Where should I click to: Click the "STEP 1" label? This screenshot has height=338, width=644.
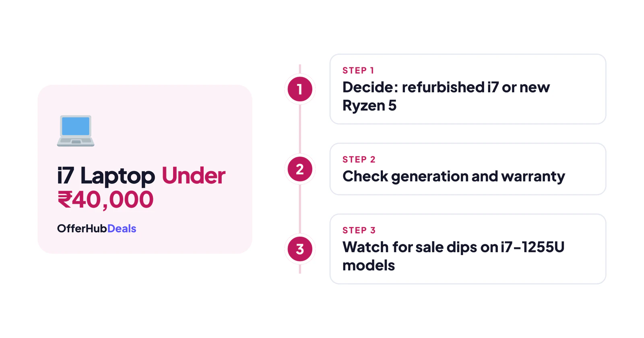pyautogui.click(x=358, y=70)
